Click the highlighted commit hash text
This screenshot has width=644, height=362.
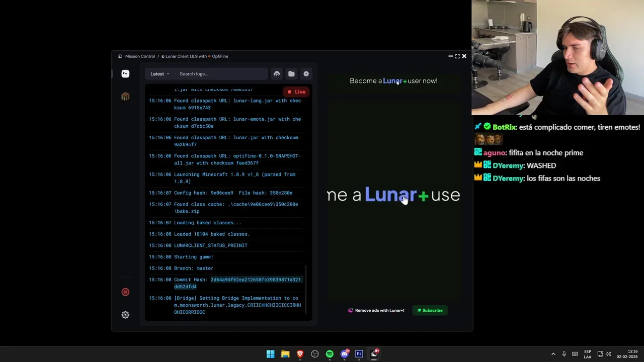237,283
